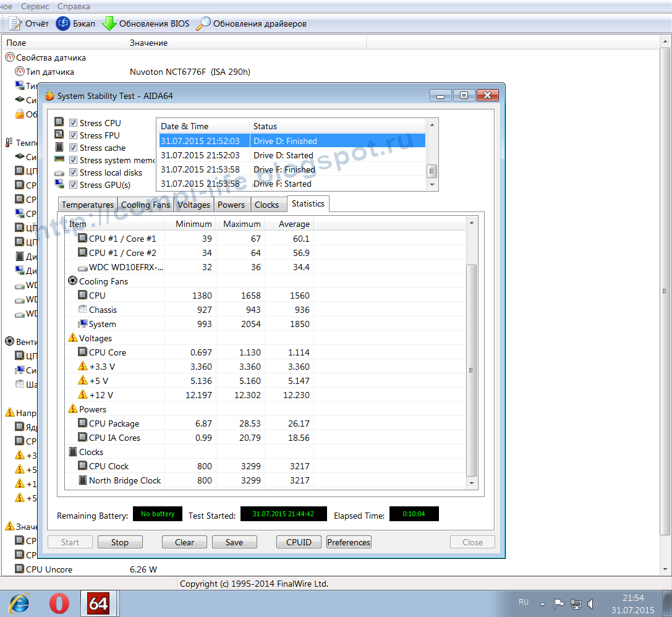Click the main window vertical scrollbar thumb
This screenshot has width=672, height=617.
665,291
